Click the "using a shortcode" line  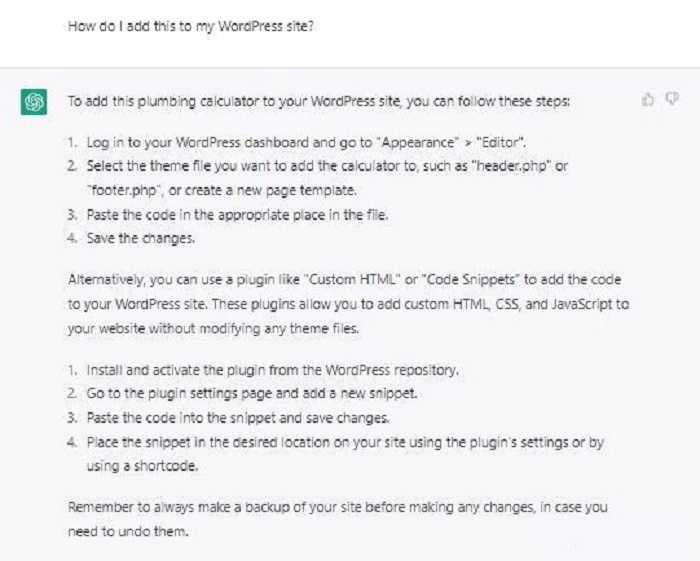[x=142, y=466]
